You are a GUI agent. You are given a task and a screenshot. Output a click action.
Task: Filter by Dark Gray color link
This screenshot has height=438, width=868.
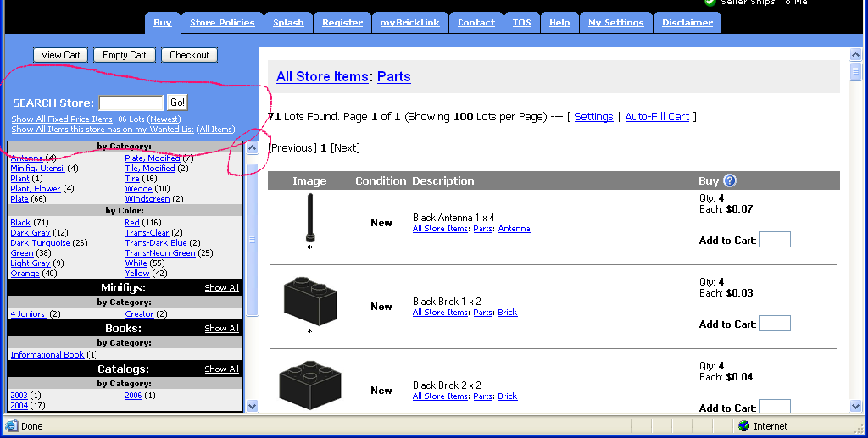[x=31, y=233]
